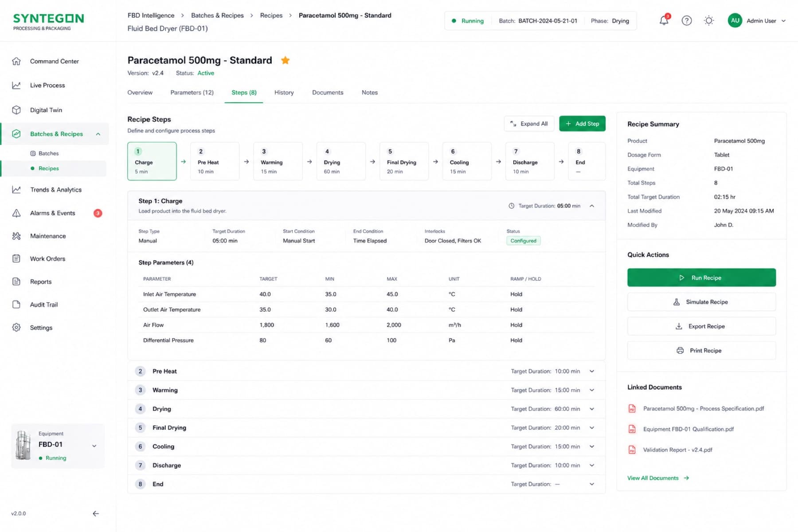
Task: Click the Maintenance tools icon
Action: [x=16, y=236]
